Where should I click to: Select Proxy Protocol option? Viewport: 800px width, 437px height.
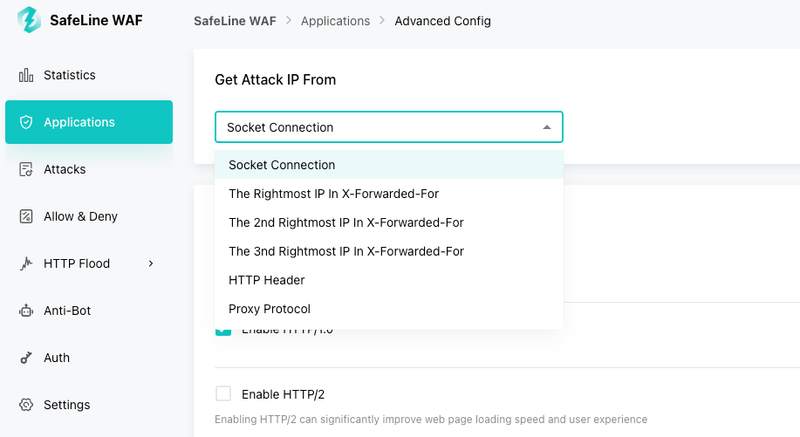tap(389, 309)
